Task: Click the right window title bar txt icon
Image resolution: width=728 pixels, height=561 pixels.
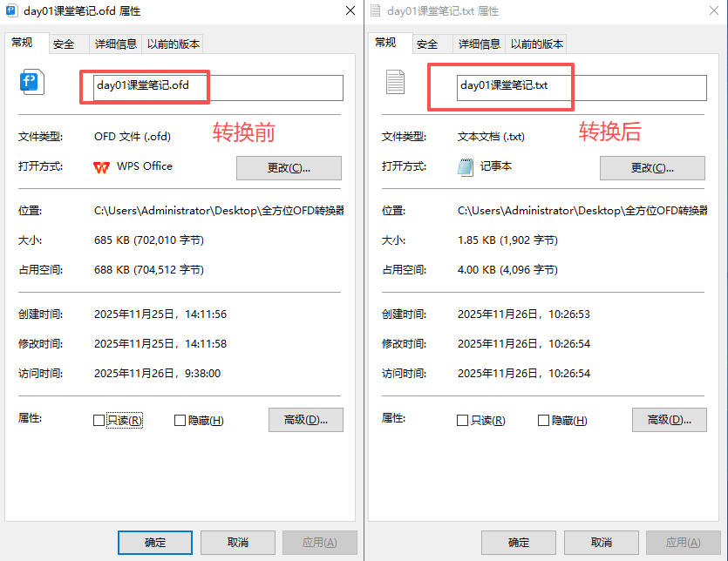Action: click(x=375, y=11)
